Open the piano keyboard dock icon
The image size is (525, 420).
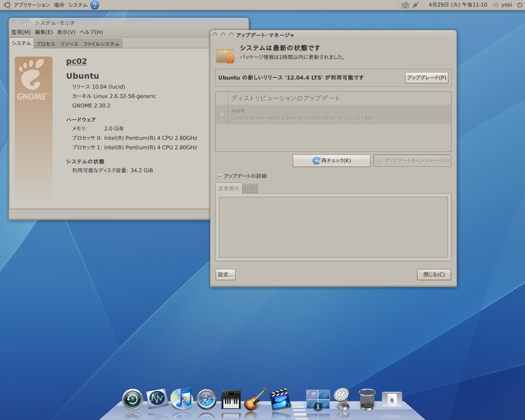point(231,399)
